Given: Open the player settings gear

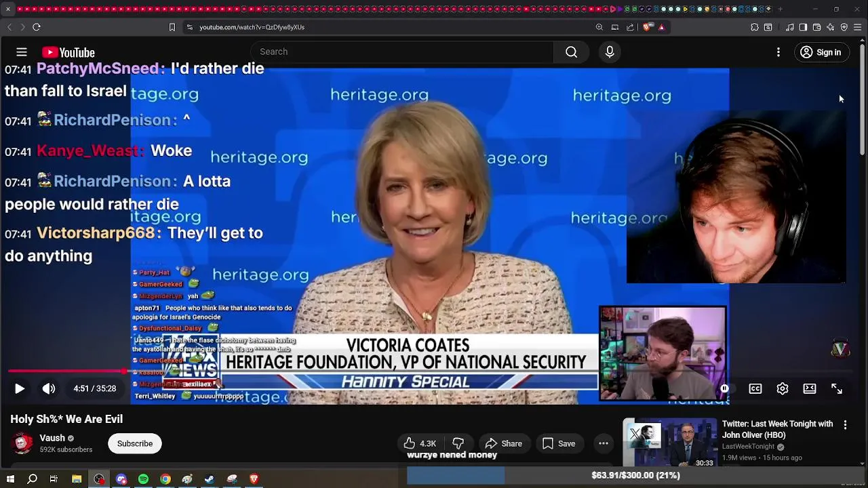Looking at the screenshot, I should point(783,388).
